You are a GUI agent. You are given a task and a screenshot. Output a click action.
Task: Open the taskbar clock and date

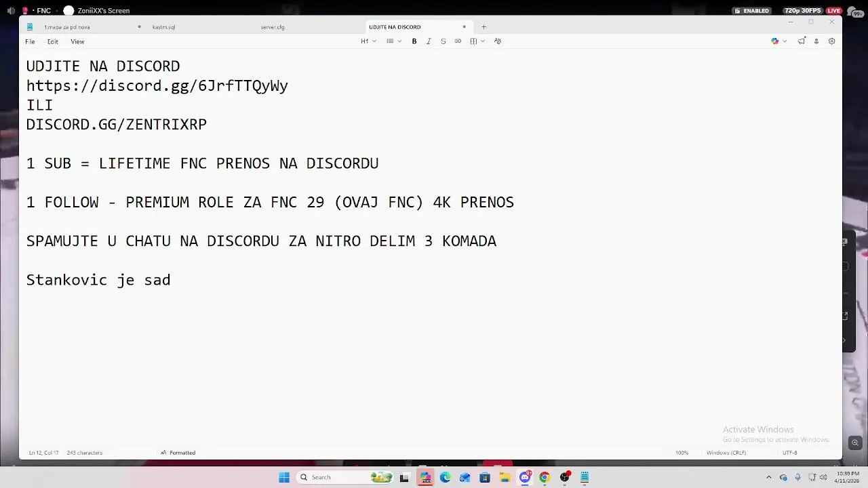click(848, 477)
